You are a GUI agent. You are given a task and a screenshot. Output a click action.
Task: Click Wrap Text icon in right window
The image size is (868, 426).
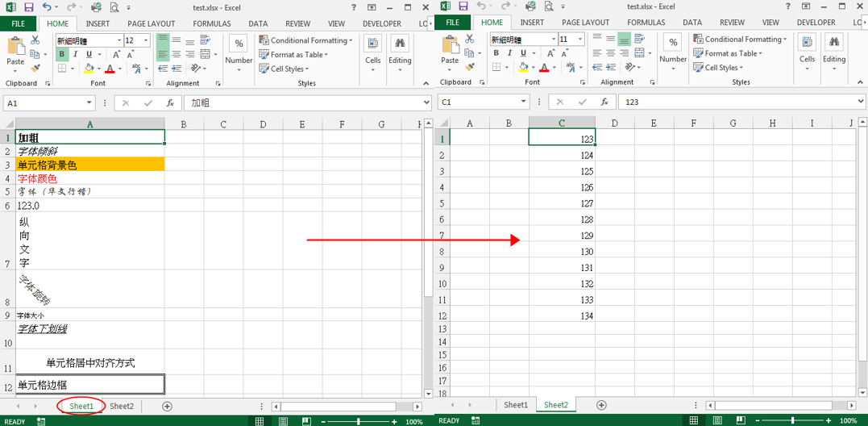[639, 40]
